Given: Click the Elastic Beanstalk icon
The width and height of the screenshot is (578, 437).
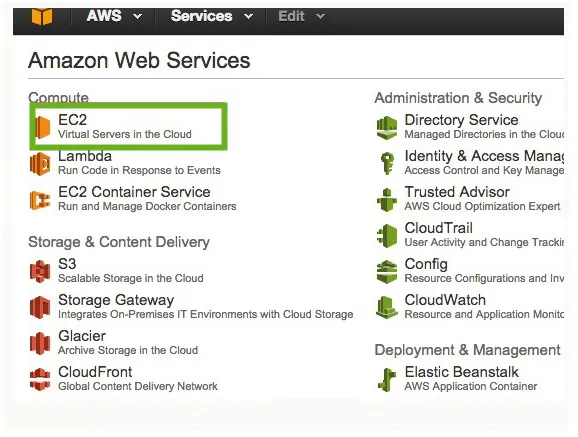Looking at the screenshot, I should click(x=387, y=379).
